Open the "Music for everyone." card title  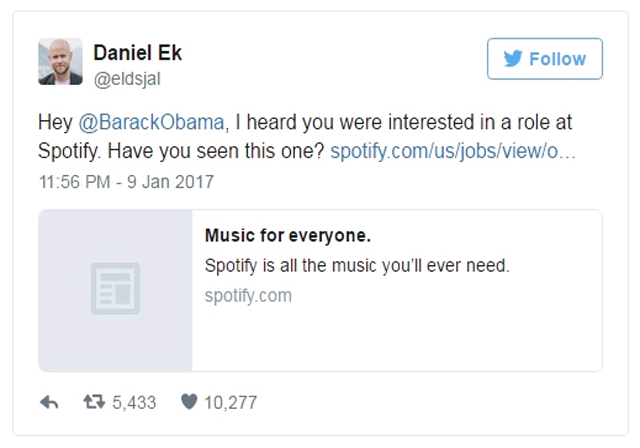[x=288, y=236]
